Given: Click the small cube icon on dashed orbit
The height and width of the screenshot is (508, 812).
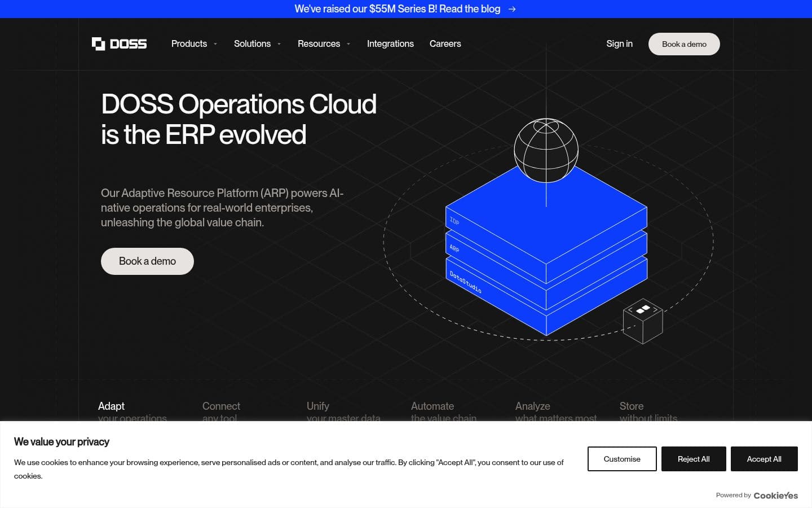Looking at the screenshot, I should pos(643,321).
